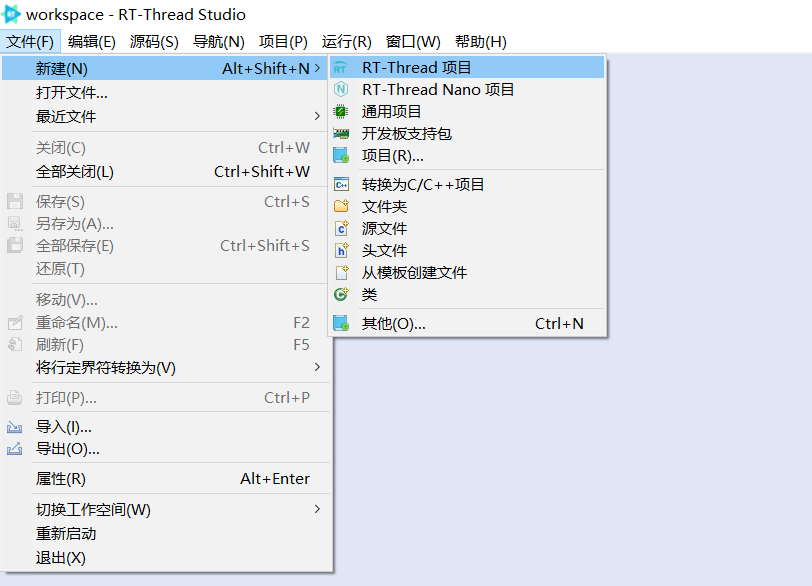812x586 pixels.
Task: Click the Alt+Enter shortcut text
Action: 275,479
